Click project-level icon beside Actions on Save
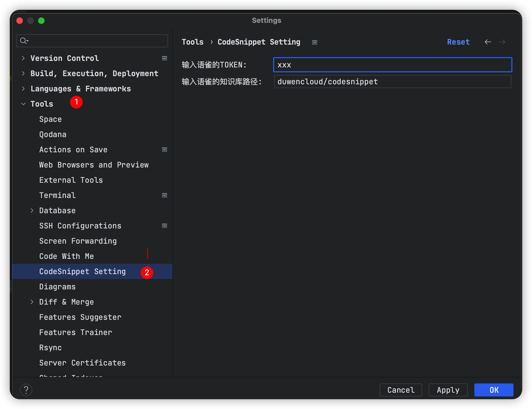 165,150
